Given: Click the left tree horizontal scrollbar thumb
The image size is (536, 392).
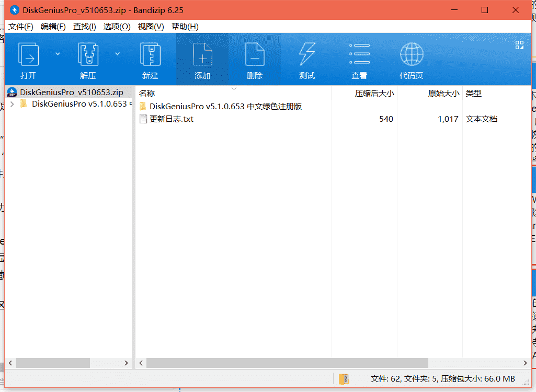Looking at the screenshot, I should (x=53, y=363).
